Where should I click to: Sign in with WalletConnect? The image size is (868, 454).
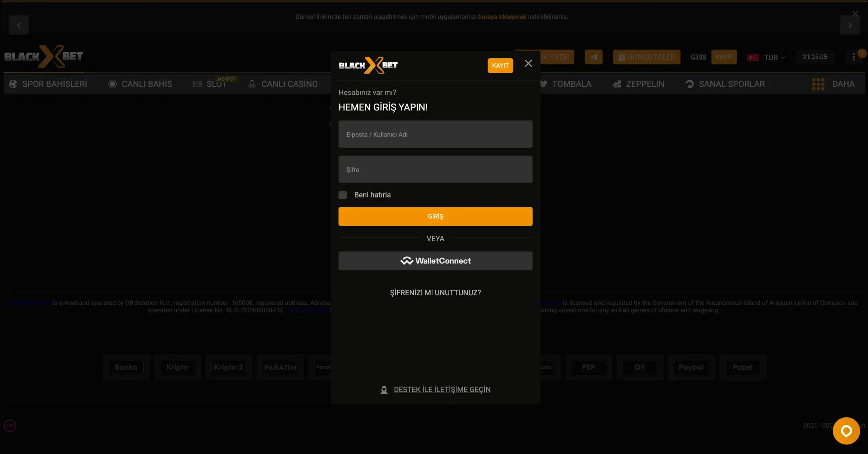(x=435, y=261)
